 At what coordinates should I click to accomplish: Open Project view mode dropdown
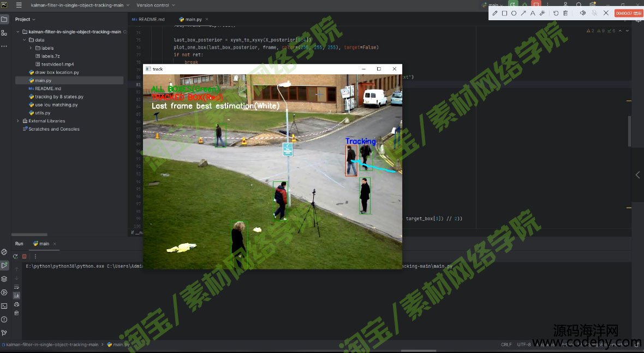(x=25, y=19)
